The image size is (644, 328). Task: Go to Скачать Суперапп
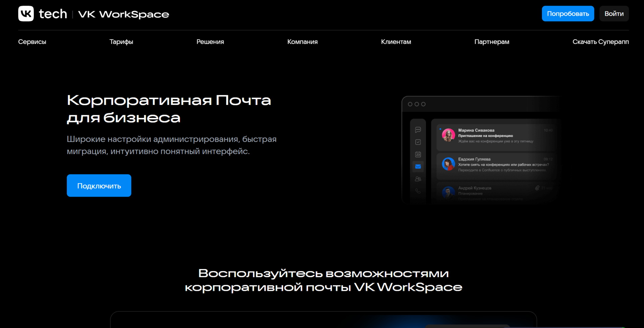pyautogui.click(x=601, y=42)
